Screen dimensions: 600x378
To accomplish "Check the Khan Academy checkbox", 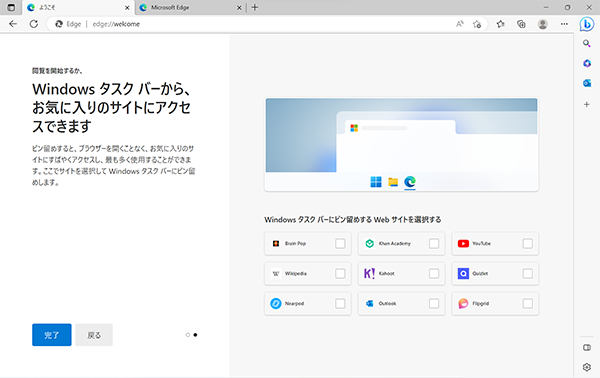I will 434,243.
